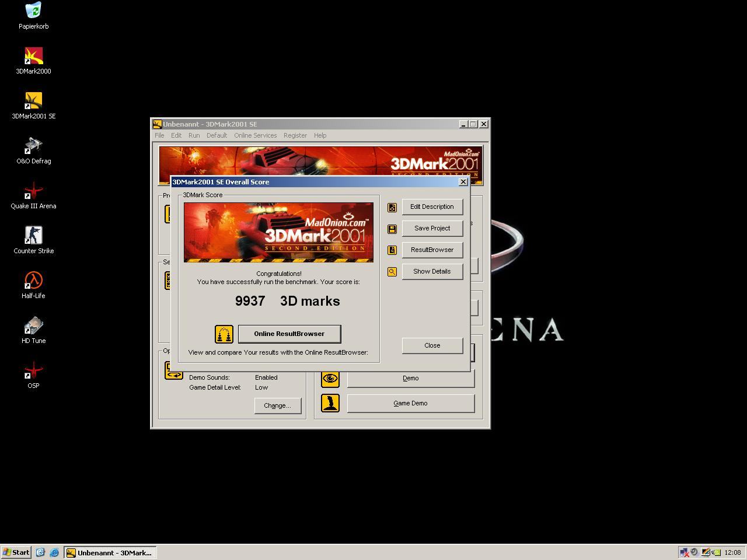The height and width of the screenshot is (560, 747).
Task: Click the Enabled value for Demo Sounds
Action: coord(266,378)
